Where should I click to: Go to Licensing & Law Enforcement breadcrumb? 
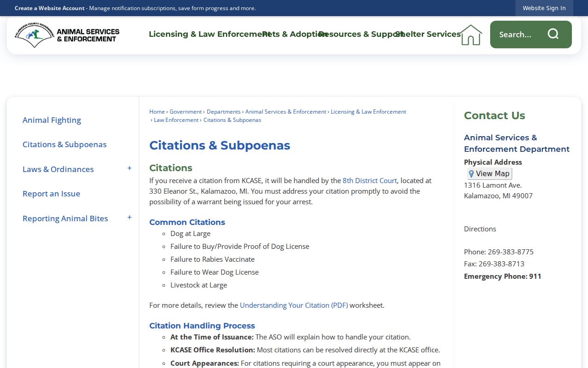[368, 112]
